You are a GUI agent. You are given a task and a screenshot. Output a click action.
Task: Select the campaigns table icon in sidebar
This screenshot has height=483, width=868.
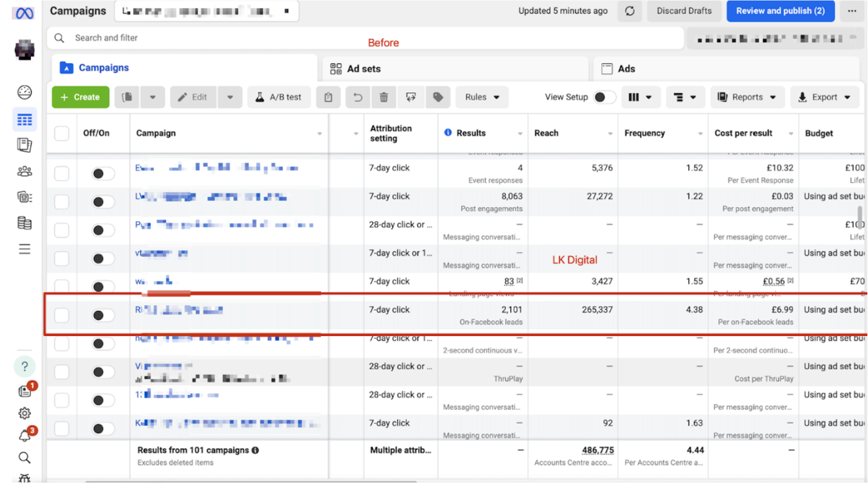click(24, 120)
